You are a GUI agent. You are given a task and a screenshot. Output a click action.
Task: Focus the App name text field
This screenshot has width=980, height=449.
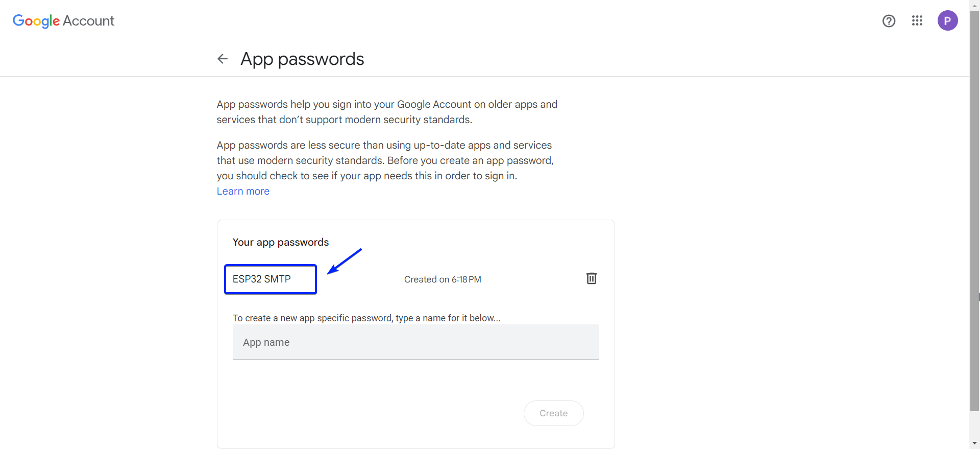pyautogui.click(x=415, y=342)
